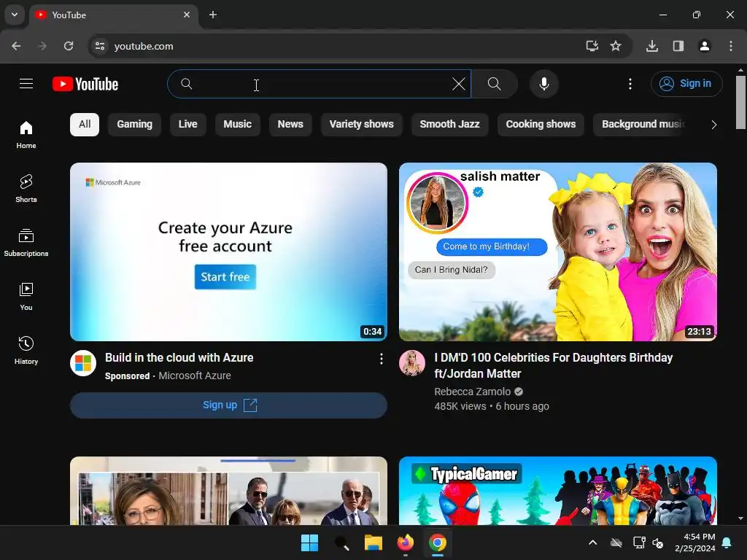
Task: Select the News filter chip
Action: click(x=290, y=124)
